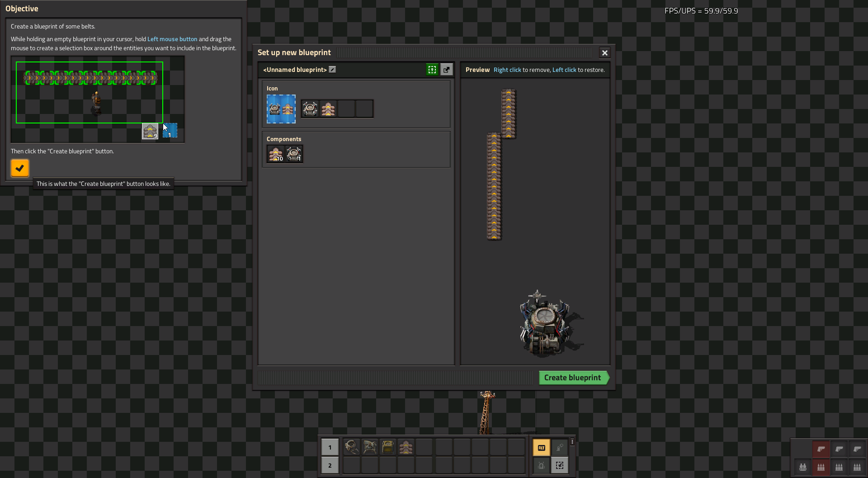This screenshot has height=478, width=868.
Task: Choose the first empty icon slot under Icon
Action: pos(346,109)
